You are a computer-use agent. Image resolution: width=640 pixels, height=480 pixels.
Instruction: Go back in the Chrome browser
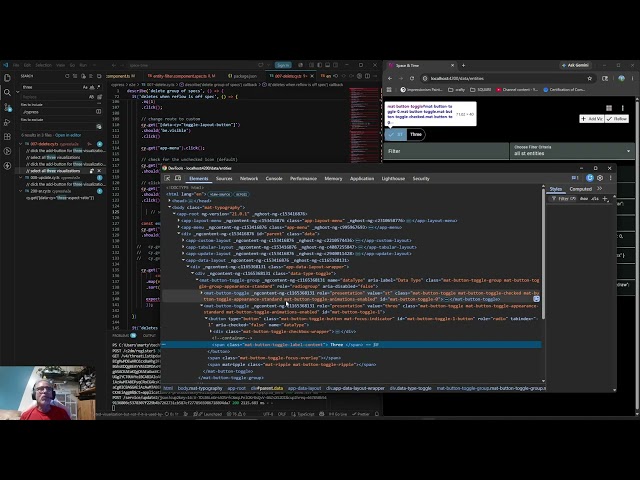(x=390, y=78)
